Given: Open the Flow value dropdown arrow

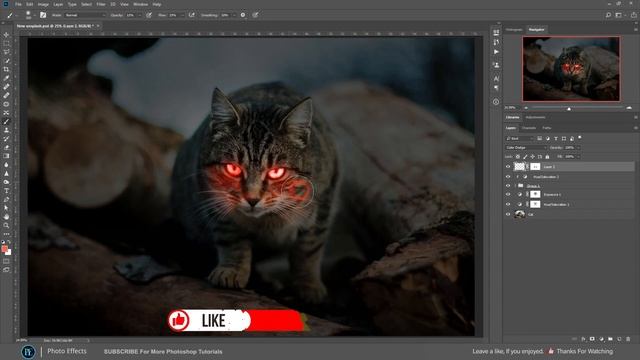Looking at the screenshot, I should point(182,15).
